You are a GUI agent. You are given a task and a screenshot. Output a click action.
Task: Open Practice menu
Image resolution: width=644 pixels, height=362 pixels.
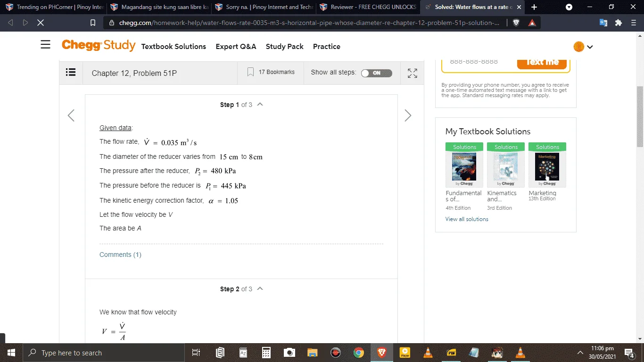327,46
